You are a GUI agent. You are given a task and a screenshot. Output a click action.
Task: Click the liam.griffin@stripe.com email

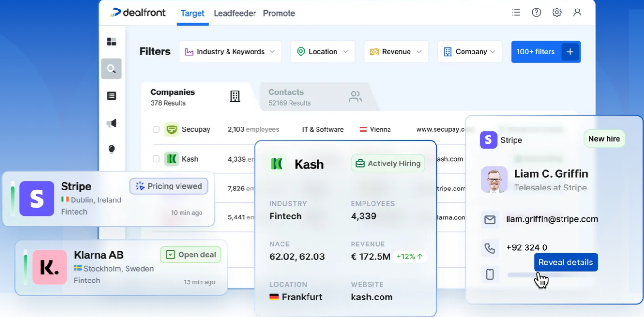[552, 219]
